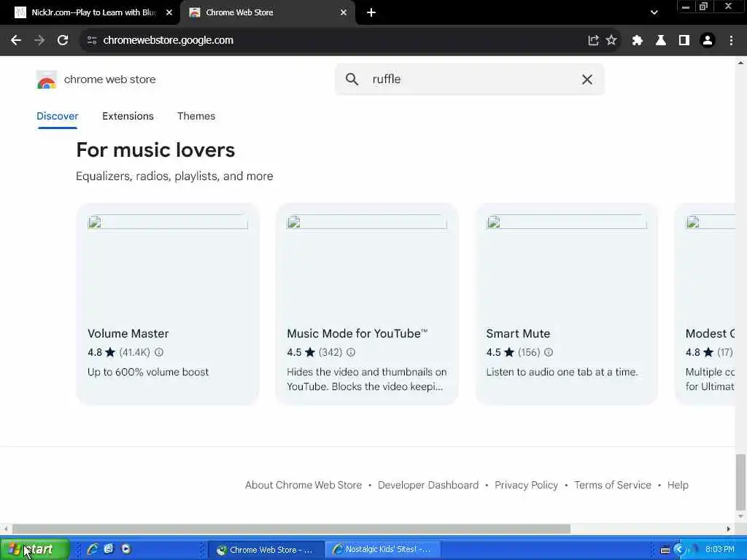The width and height of the screenshot is (747, 560).
Task: Click the horizontal scrollbar thumb
Action: 291,529
